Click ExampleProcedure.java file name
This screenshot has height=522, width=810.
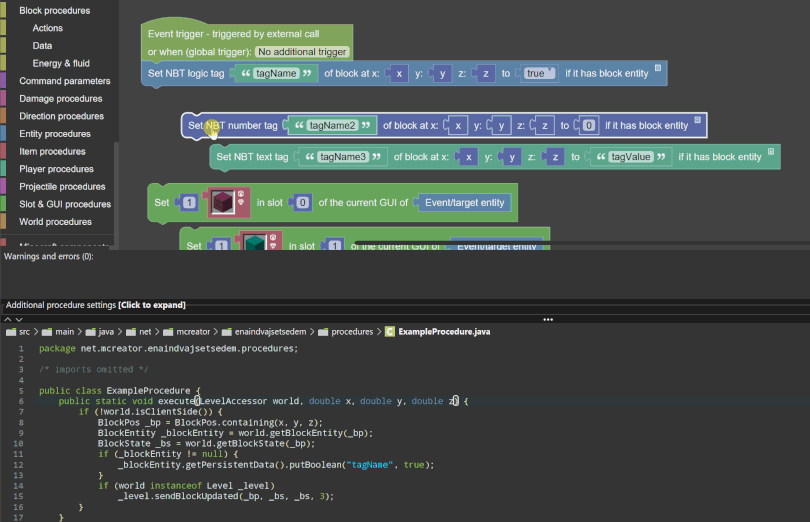444,332
